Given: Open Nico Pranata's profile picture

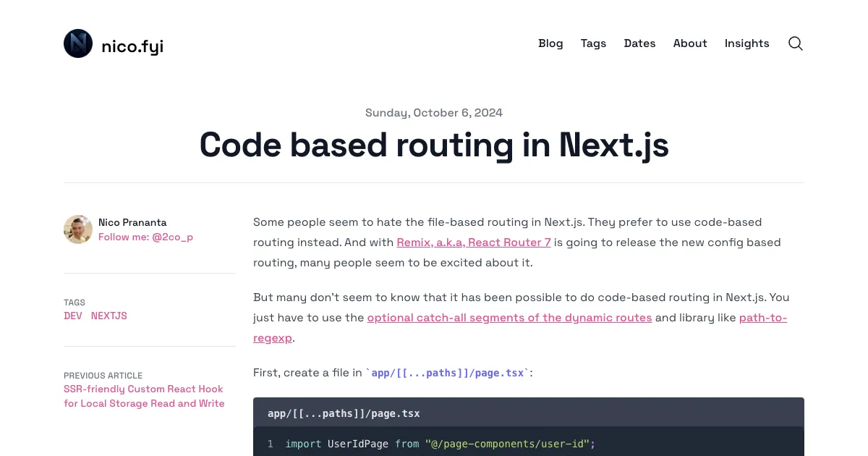Looking at the screenshot, I should point(78,229).
